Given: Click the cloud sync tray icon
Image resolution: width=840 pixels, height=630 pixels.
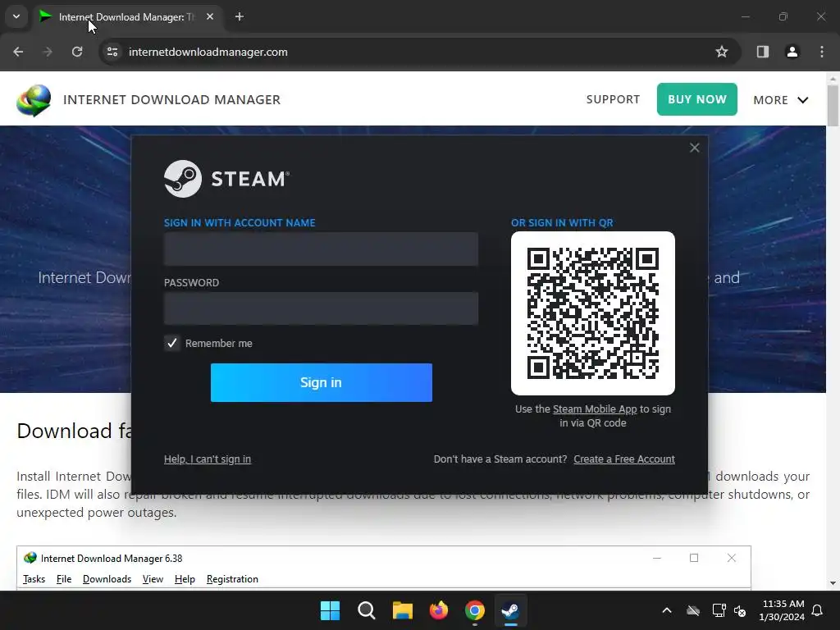Looking at the screenshot, I should (x=693, y=610).
